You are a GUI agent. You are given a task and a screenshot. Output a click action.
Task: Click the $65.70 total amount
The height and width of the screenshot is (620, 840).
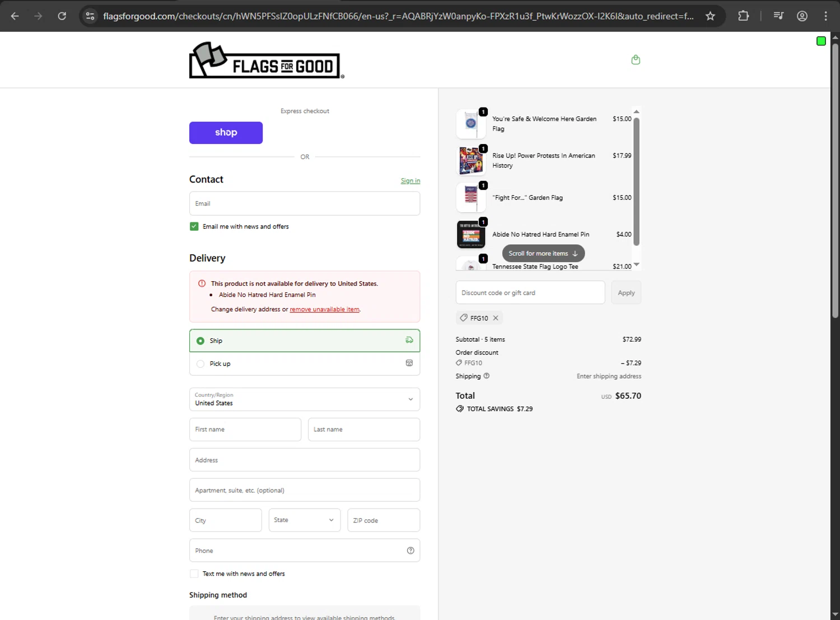coord(628,396)
